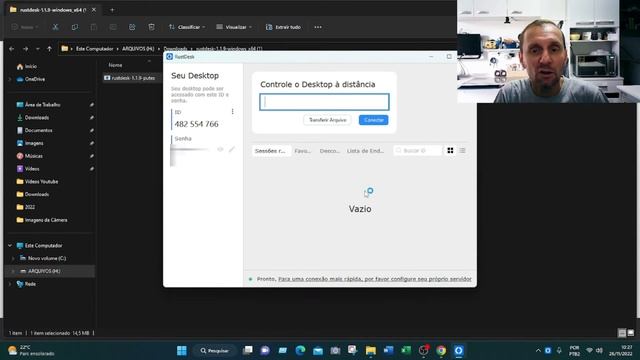640x360 pixels.
Task: Open the Imagens da Câmera folder
Action: [46, 220]
